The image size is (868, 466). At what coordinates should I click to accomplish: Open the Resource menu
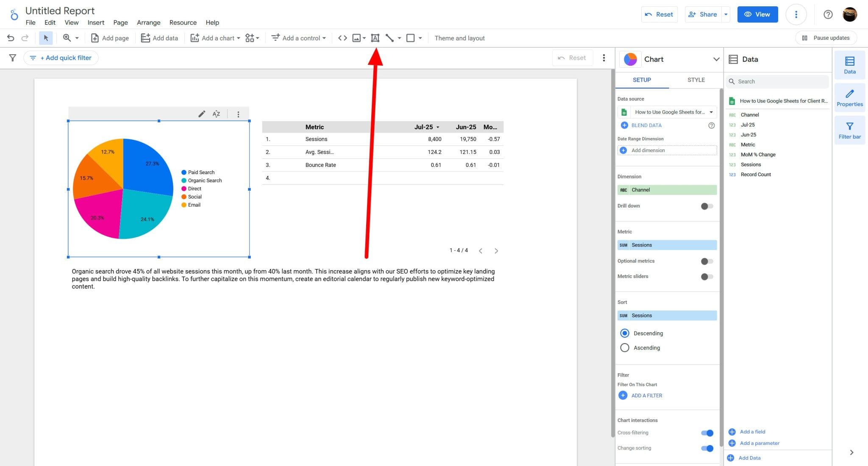point(183,22)
